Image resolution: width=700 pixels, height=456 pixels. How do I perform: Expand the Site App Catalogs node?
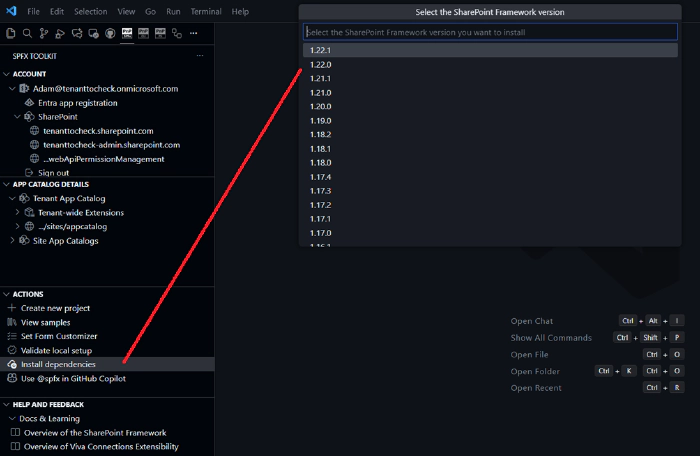click(x=12, y=240)
